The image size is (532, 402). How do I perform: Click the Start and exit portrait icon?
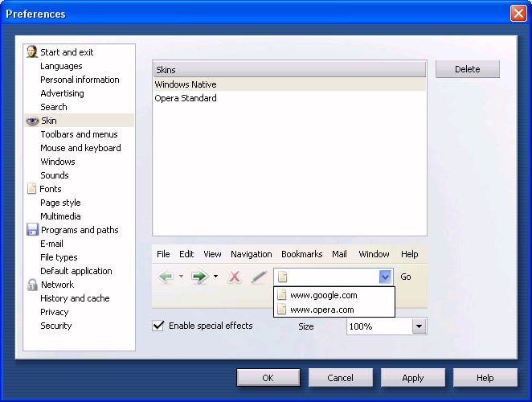pyautogui.click(x=32, y=52)
